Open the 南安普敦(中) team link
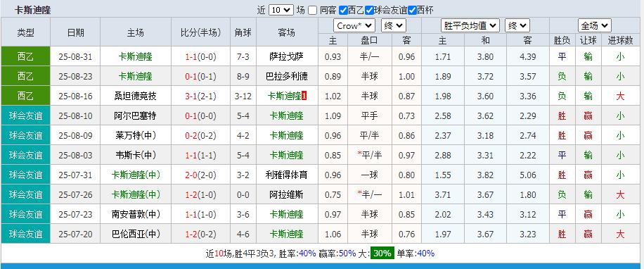This screenshot has width=644, height=269. (x=135, y=214)
